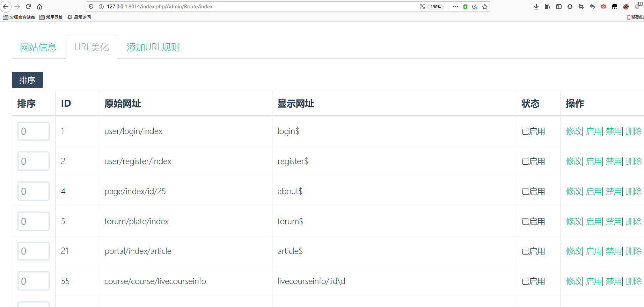Open the Firefox account avatar icon
This screenshot has height=307, width=644.
pos(570,7)
